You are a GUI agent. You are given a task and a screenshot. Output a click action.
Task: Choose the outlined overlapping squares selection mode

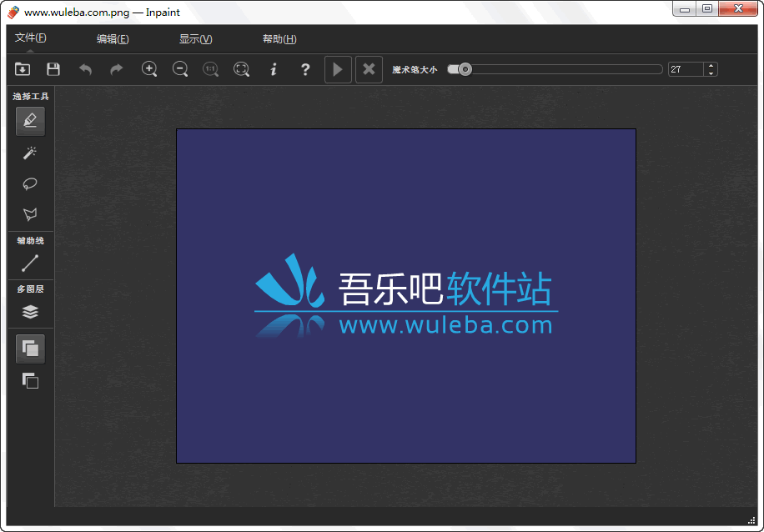pos(30,381)
